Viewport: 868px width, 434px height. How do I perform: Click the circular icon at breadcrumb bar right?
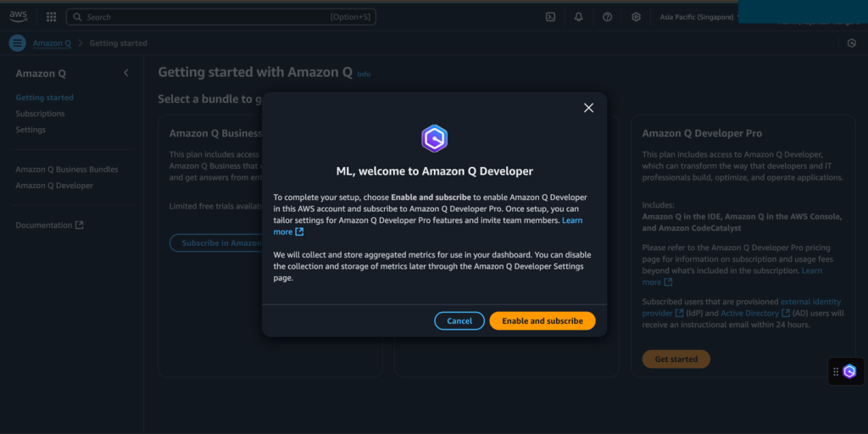tap(851, 43)
